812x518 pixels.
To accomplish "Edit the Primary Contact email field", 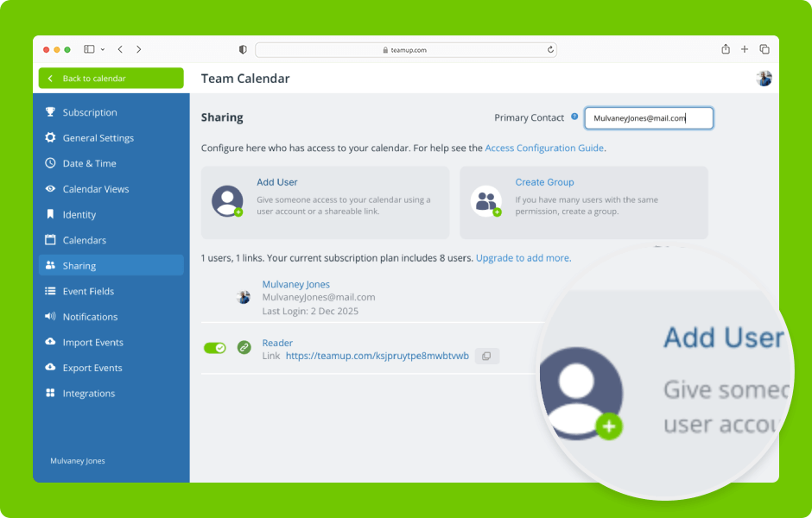I will point(648,117).
